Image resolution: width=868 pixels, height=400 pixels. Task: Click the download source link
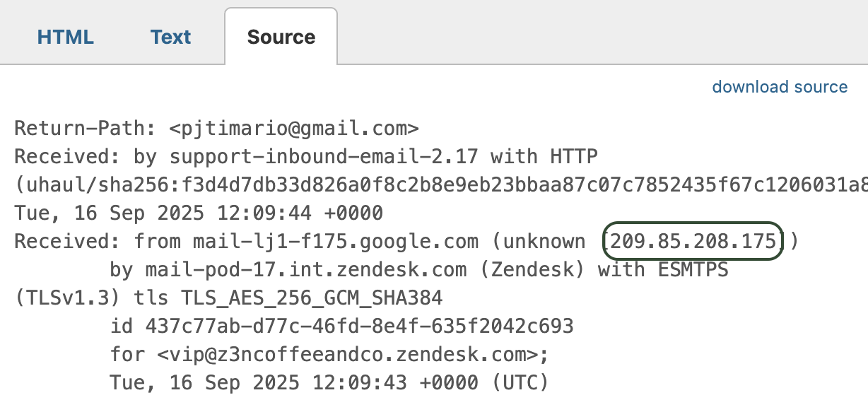(x=780, y=87)
